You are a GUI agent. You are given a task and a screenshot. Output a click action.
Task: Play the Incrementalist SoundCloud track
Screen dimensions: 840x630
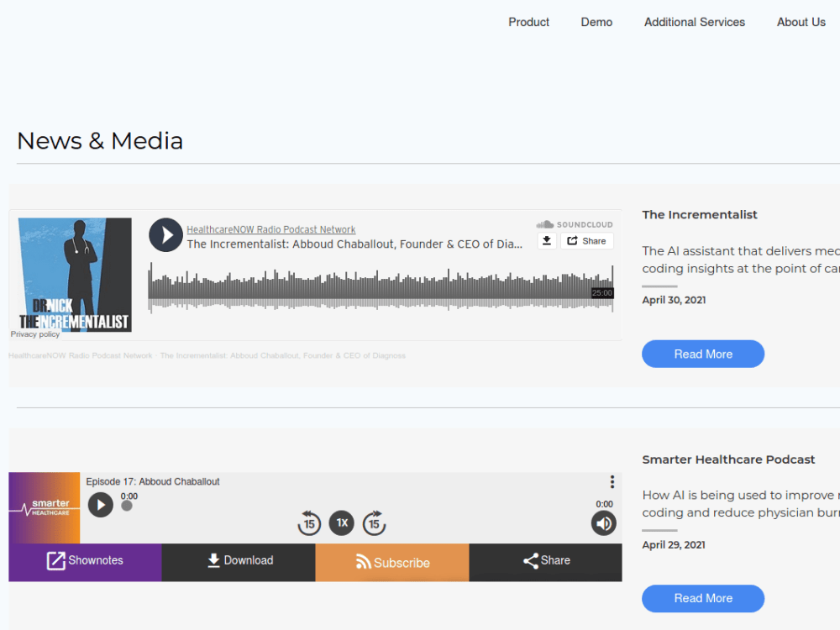(165, 235)
